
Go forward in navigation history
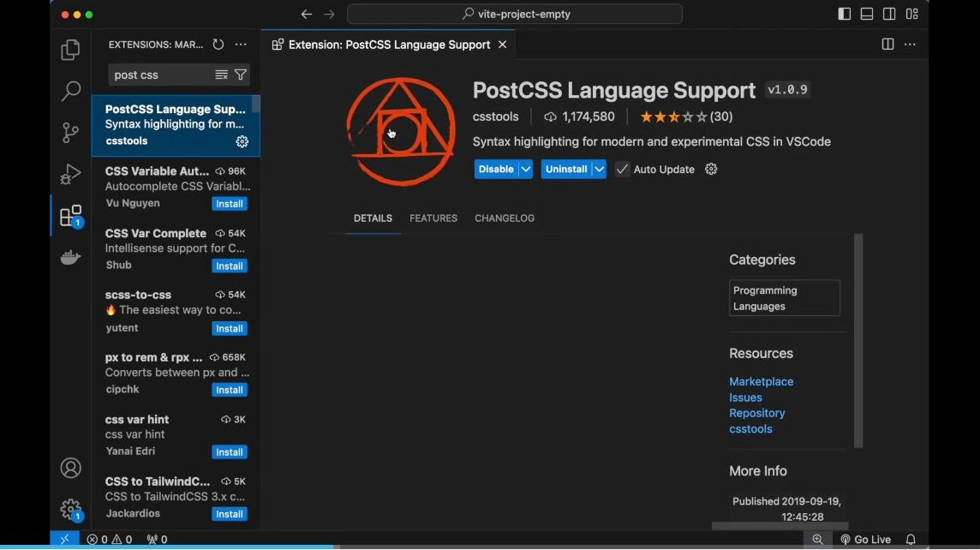329,14
